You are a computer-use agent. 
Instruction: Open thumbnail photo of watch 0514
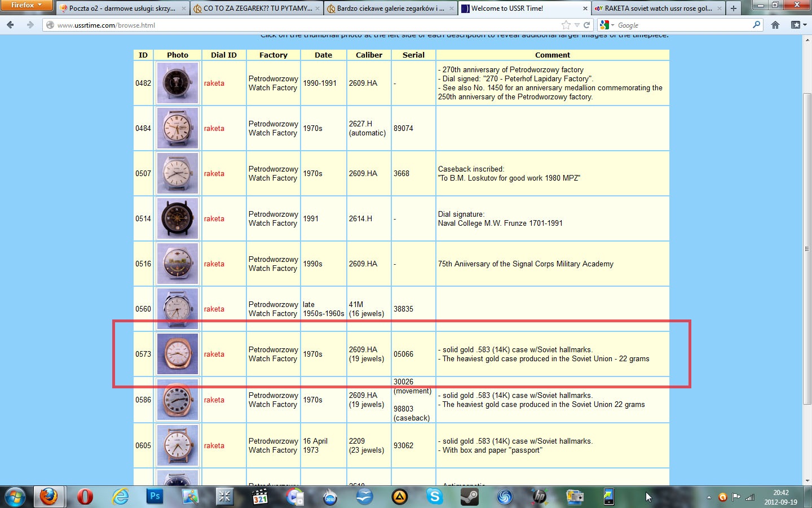pos(178,218)
